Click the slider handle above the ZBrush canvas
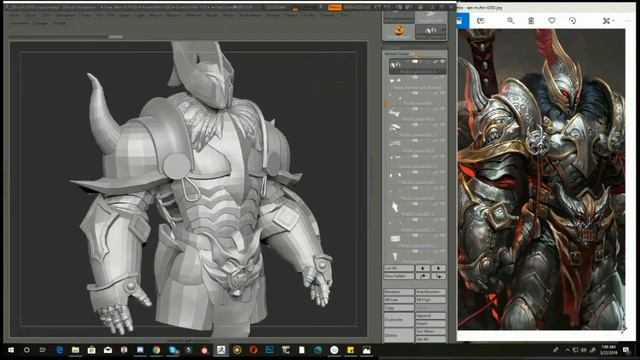 click(116, 37)
